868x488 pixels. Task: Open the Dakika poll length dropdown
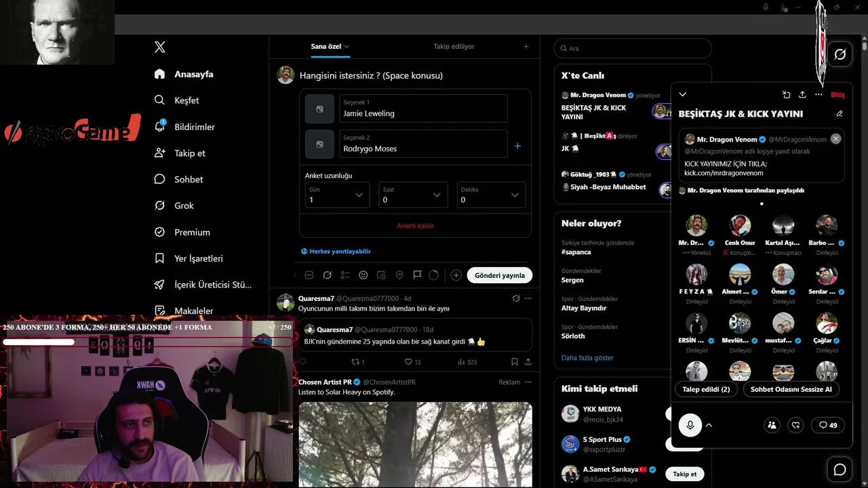pyautogui.click(x=490, y=195)
